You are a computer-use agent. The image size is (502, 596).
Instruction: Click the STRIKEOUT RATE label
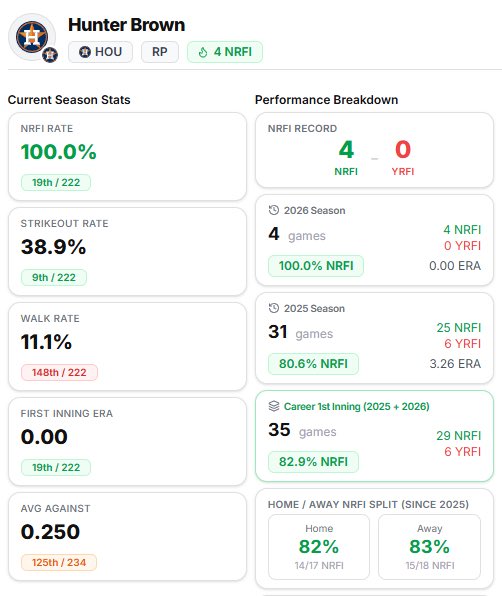[x=65, y=224]
